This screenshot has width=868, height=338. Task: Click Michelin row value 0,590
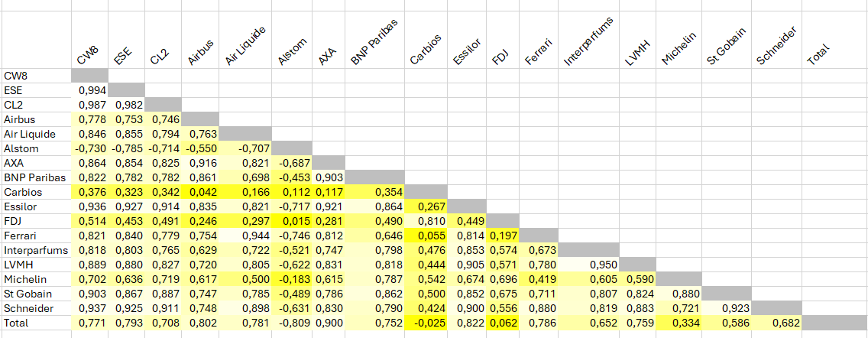click(x=636, y=278)
